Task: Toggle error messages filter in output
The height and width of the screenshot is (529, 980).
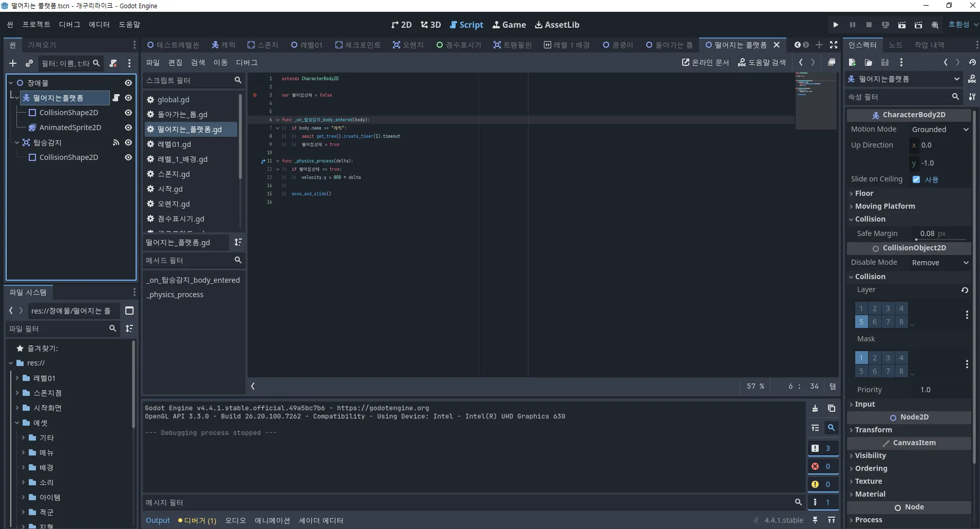Action: pyautogui.click(x=823, y=466)
